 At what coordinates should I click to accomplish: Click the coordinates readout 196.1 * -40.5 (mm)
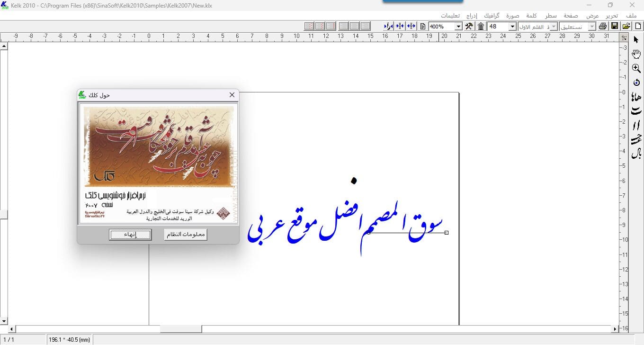(x=69, y=340)
